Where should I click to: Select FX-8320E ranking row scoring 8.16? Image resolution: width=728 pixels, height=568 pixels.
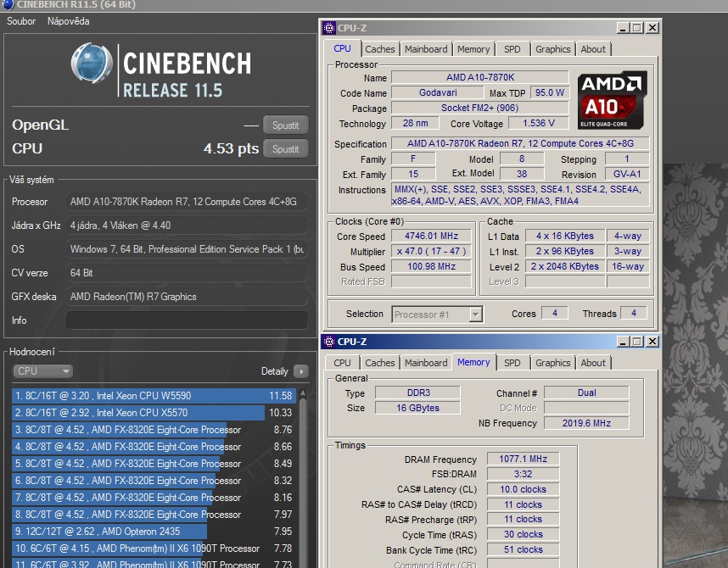(154, 498)
